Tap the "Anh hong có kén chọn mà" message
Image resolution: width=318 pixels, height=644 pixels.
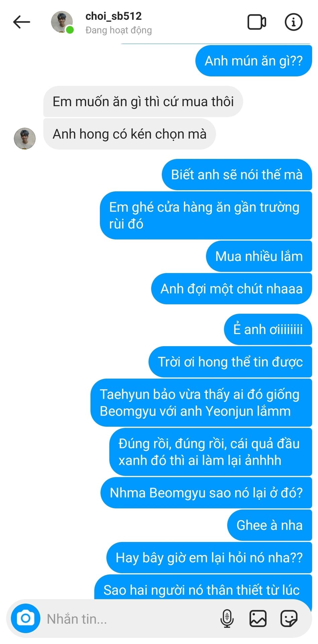[129, 134]
